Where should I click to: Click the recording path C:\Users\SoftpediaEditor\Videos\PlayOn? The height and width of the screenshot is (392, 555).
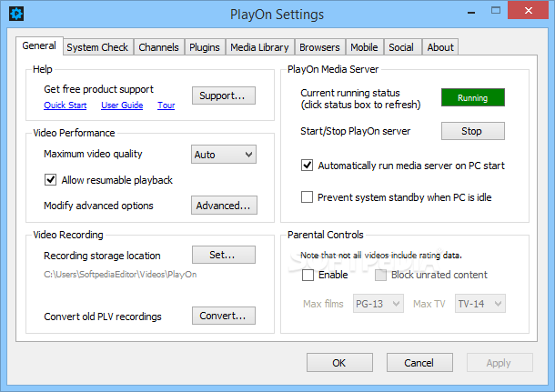coord(120,275)
